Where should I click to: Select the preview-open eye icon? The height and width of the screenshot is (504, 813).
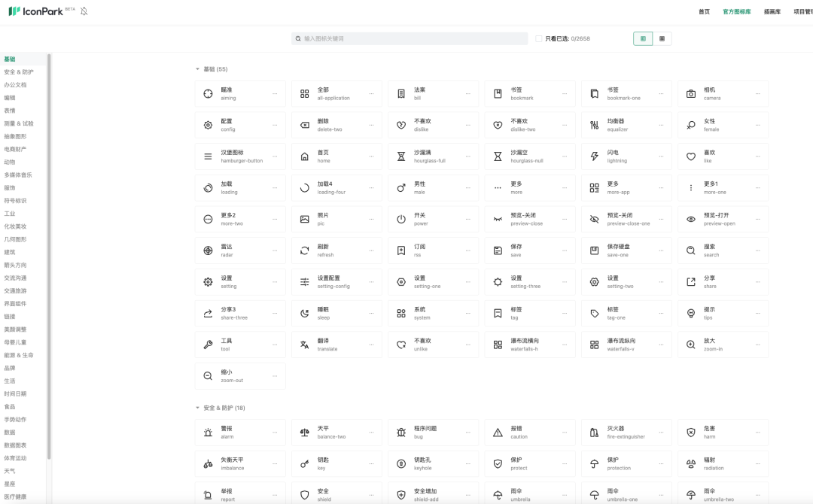[x=690, y=219]
